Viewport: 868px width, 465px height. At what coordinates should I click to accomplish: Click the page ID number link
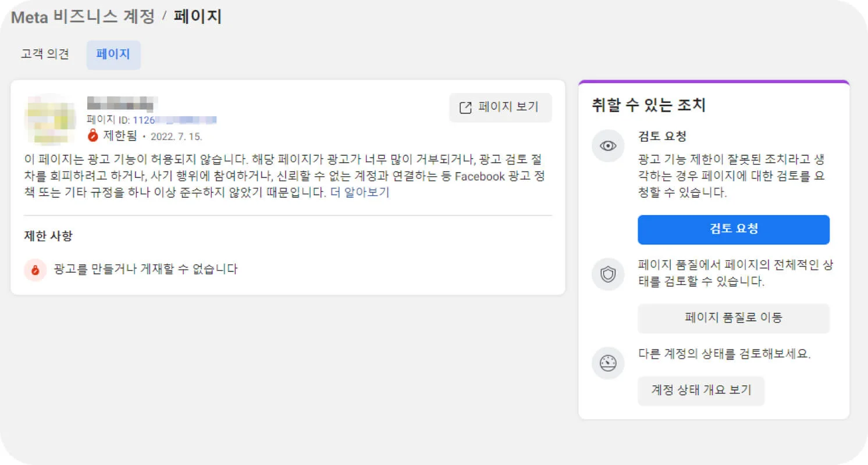[175, 120]
